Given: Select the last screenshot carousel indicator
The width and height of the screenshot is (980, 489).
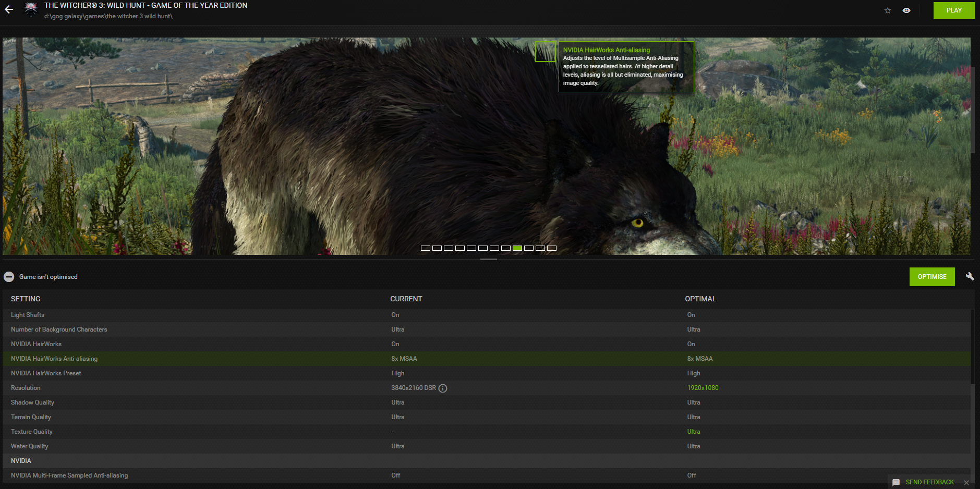Looking at the screenshot, I should click(x=552, y=248).
